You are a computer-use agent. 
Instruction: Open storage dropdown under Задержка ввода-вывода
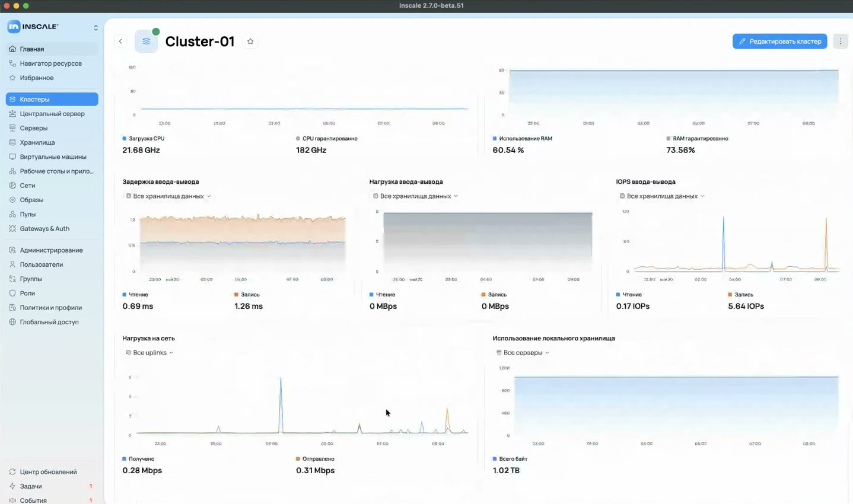(168, 196)
